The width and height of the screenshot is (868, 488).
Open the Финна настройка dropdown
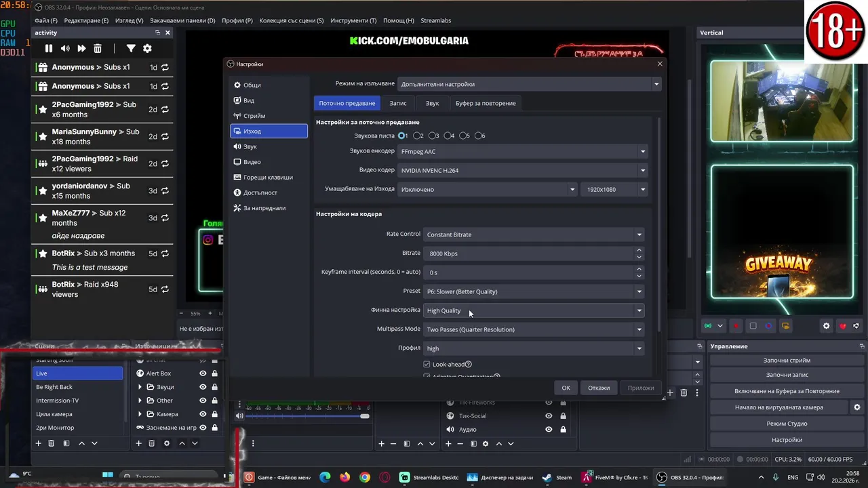(x=534, y=310)
